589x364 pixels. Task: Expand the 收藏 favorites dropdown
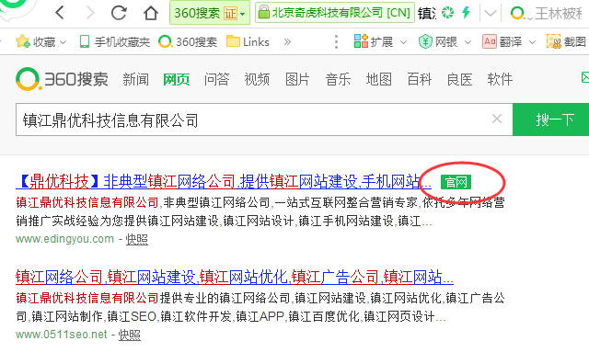pyautogui.click(x=63, y=42)
